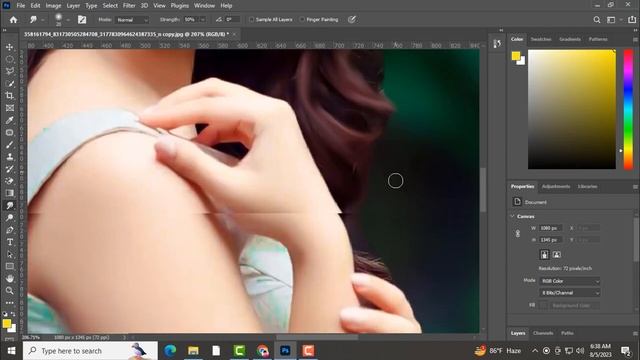The width and height of the screenshot is (640, 360).
Task: Select the Pen tool
Action: tap(9, 230)
